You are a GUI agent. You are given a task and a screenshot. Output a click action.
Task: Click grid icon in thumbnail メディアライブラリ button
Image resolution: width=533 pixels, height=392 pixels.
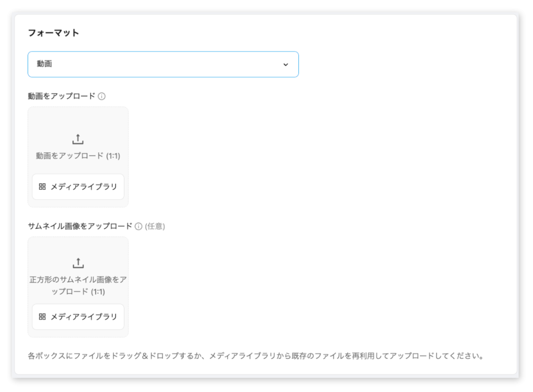pyautogui.click(x=43, y=317)
